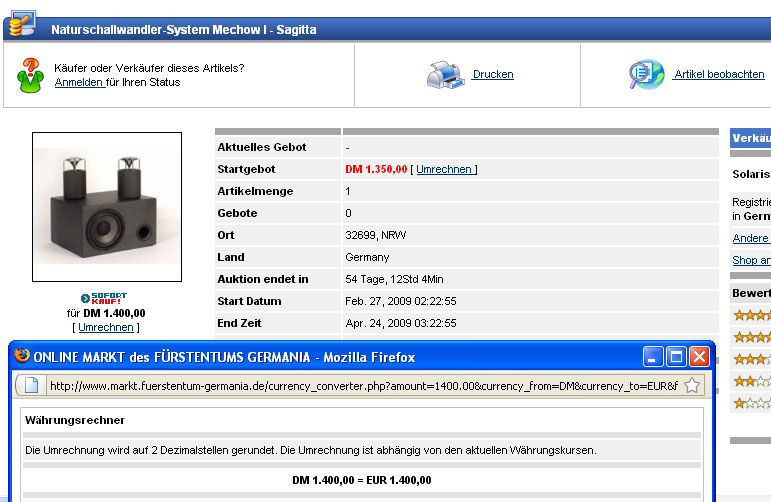This screenshot has width=771, height=502.
Task: Open the Anmelden login link
Action: tap(79, 82)
